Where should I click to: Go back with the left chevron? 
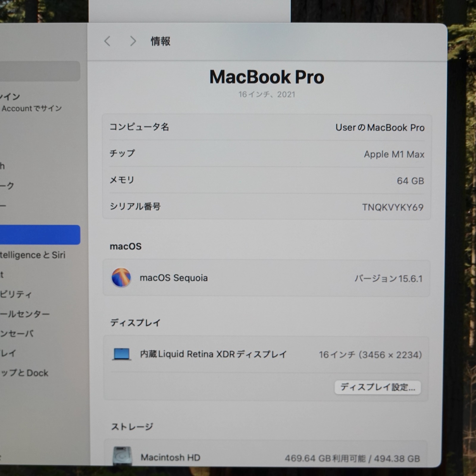(x=107, y=41)
